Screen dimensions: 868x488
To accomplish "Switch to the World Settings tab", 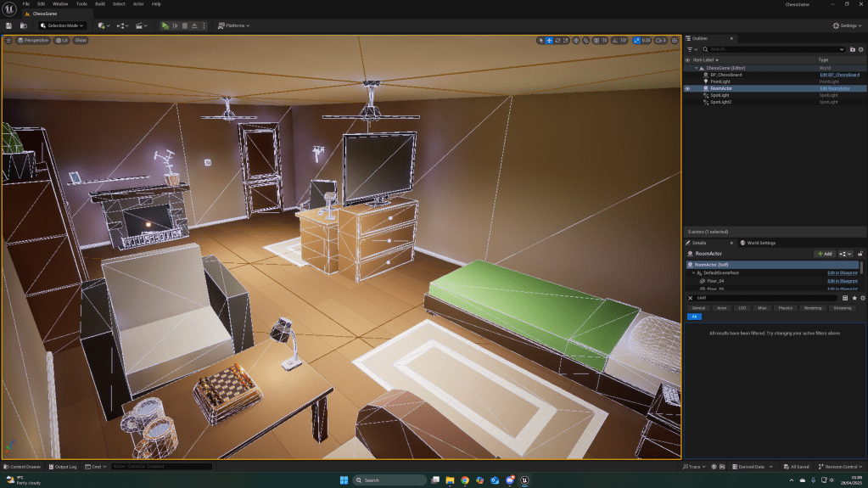I will pos(759,243).
